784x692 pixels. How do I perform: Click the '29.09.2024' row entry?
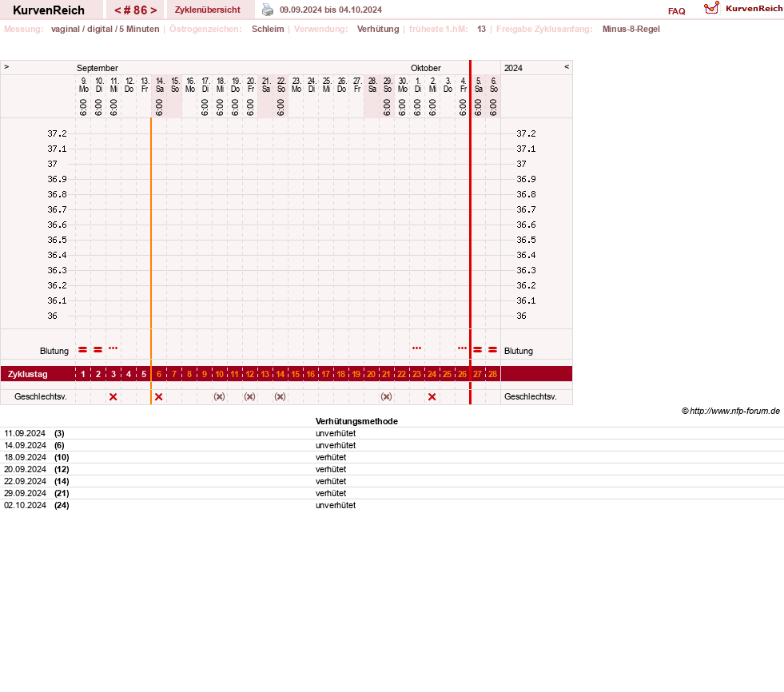pos(392,494)
